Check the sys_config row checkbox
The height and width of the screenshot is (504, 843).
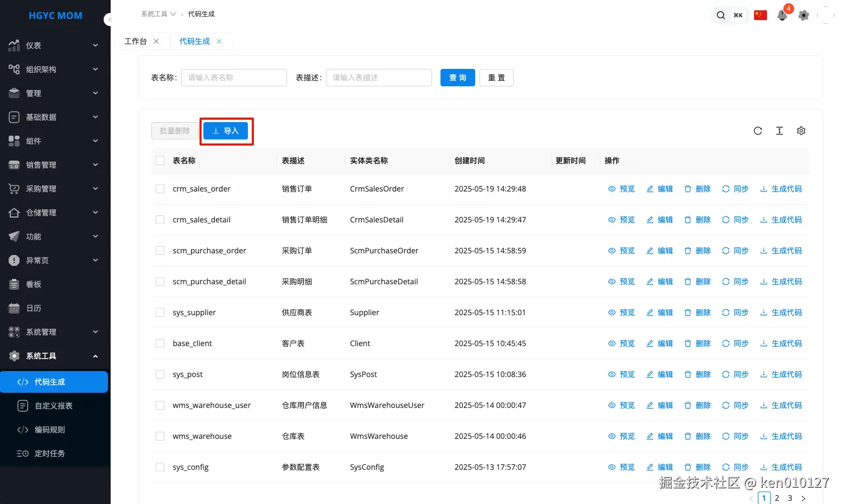pos(160,467)
